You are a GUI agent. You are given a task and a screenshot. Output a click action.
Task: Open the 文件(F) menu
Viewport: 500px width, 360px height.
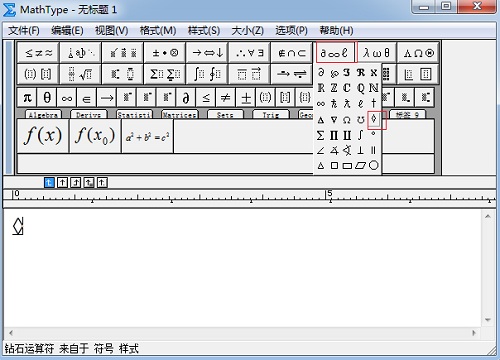point(24,31)
